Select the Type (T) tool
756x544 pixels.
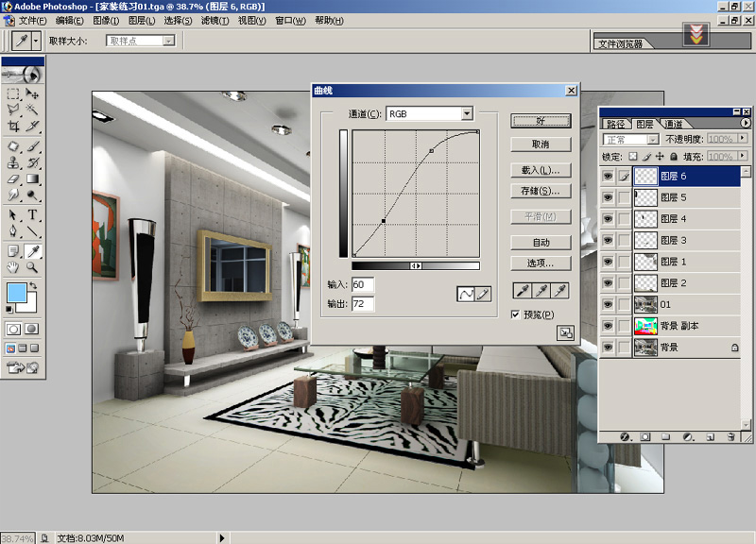(33, 215)
